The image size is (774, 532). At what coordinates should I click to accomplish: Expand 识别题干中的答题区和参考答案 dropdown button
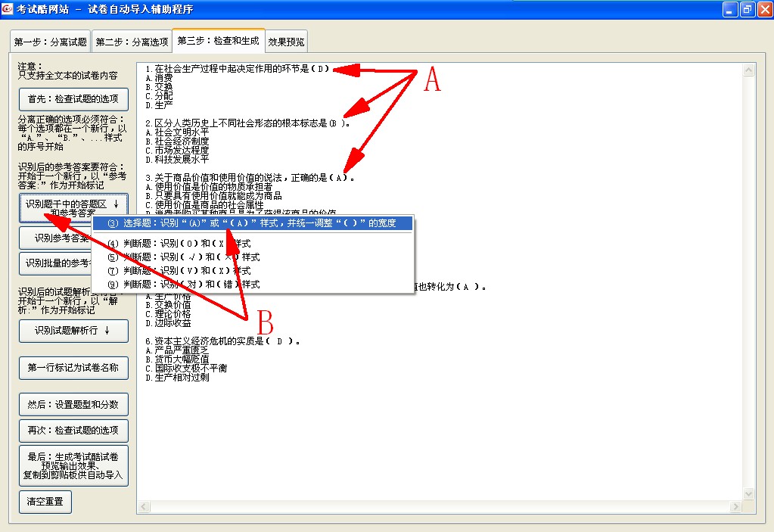pos(73,208)
